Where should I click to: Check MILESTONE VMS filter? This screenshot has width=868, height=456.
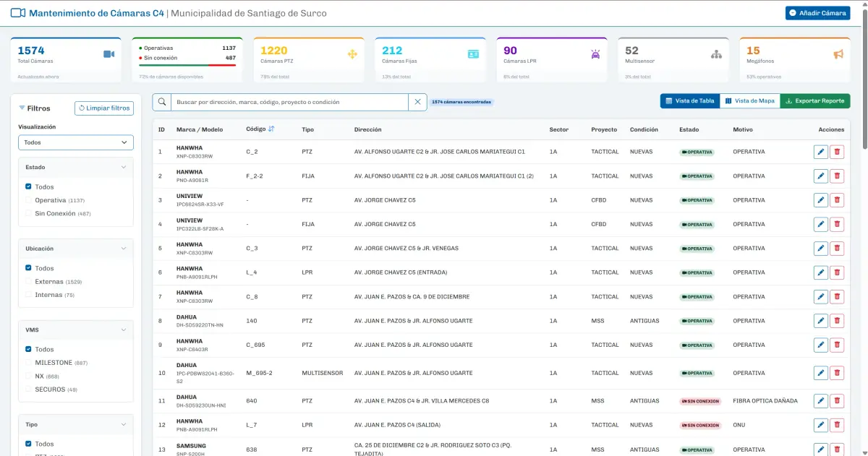pyautogui.click(x=28, y=363)
